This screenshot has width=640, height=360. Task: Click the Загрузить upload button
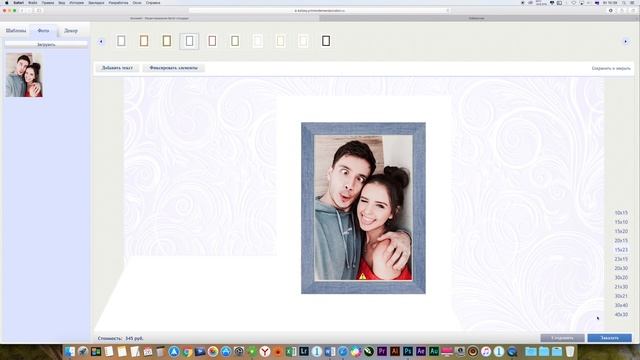tap(46, 44)
